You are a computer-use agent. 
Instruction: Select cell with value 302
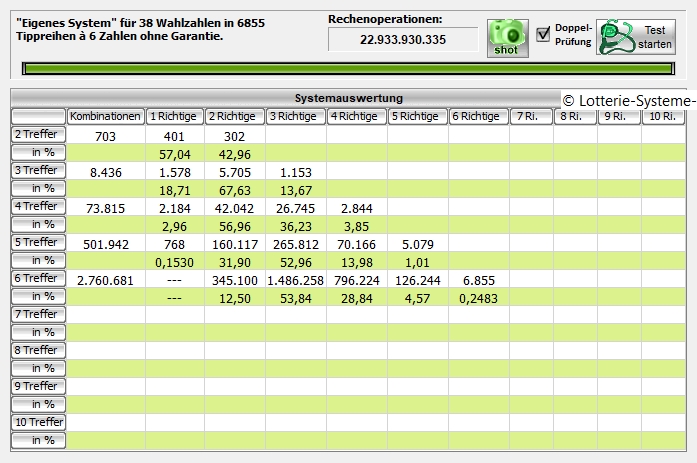[x=234, y=136]
